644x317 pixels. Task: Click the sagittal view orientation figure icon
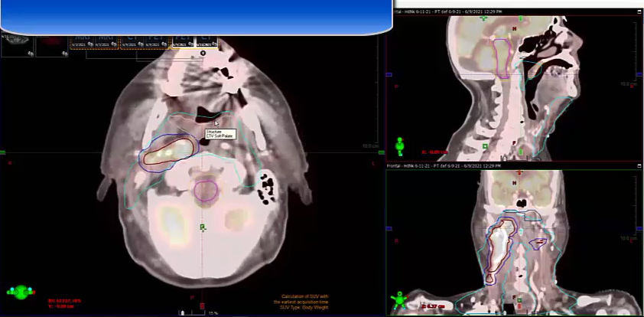[x=400, y=145]
